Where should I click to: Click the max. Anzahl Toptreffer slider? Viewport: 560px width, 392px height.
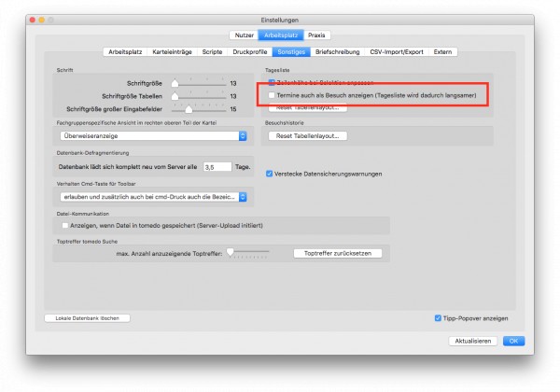coord(248,253)
